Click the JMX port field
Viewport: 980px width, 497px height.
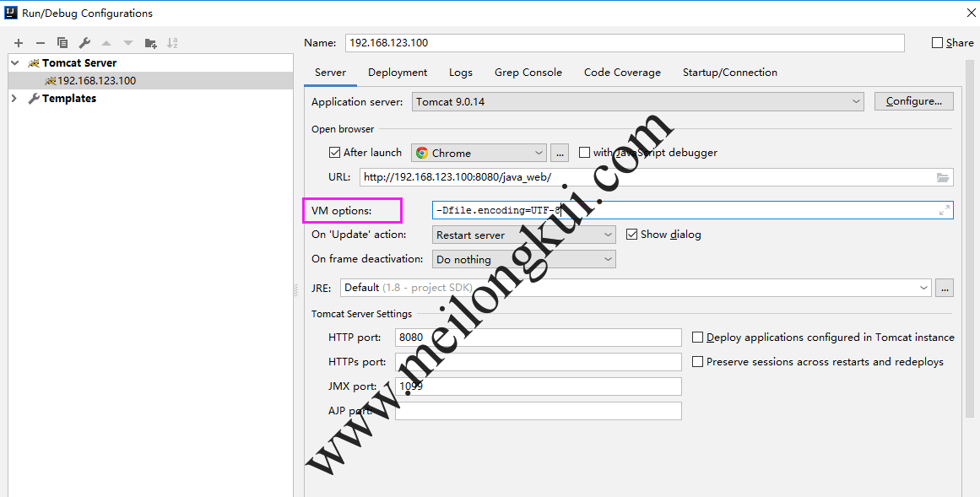pos(539,386)
